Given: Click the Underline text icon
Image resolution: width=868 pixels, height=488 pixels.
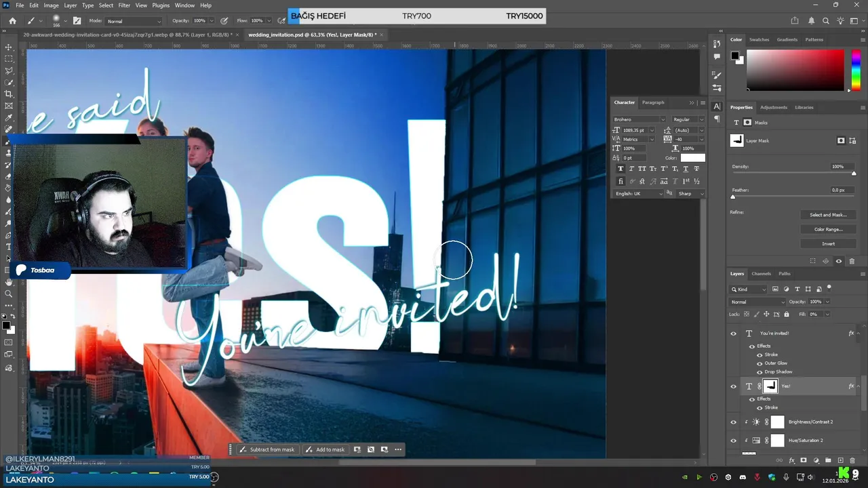Looking at the screenshot, I should click(686, 169).
